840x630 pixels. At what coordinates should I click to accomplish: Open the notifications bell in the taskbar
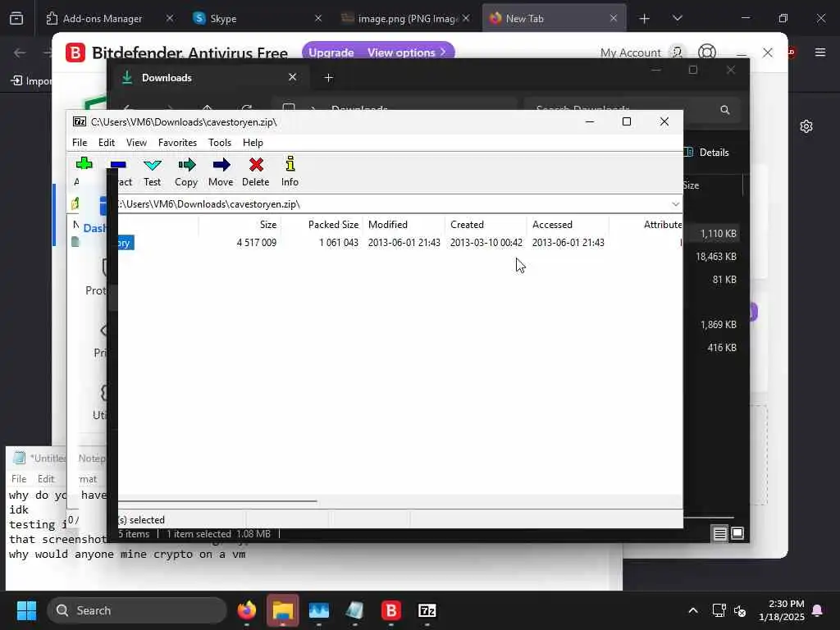tap(818, 610)
